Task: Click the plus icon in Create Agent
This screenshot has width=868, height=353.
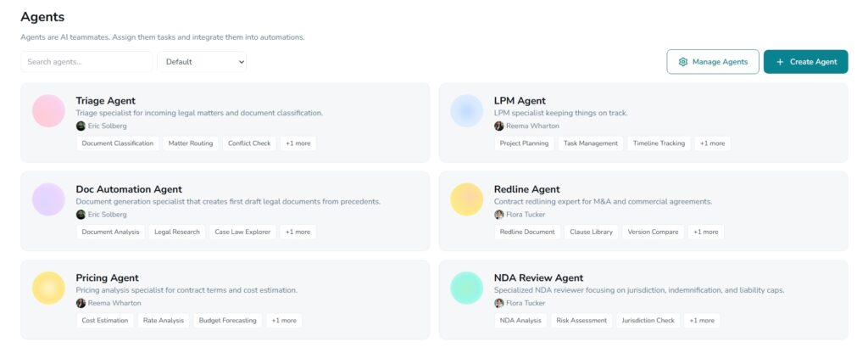Action: [x=780, y=62]
